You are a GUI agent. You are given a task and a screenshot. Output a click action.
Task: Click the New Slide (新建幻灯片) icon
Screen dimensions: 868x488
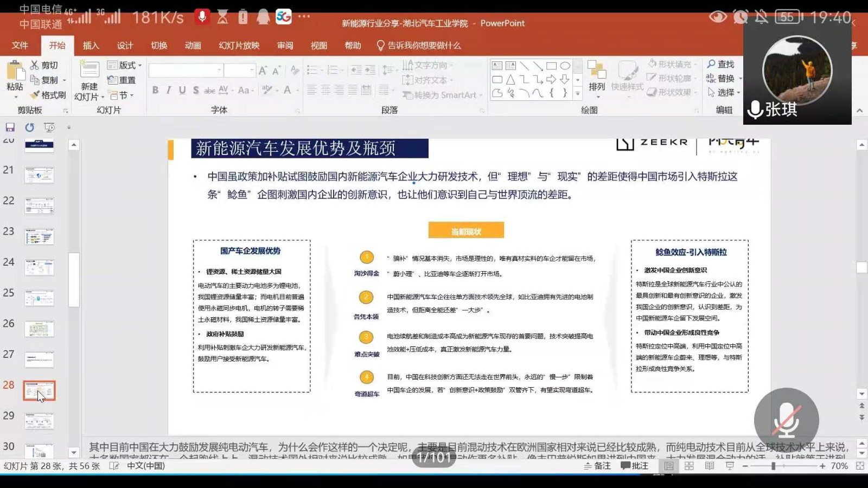[90, 70]
